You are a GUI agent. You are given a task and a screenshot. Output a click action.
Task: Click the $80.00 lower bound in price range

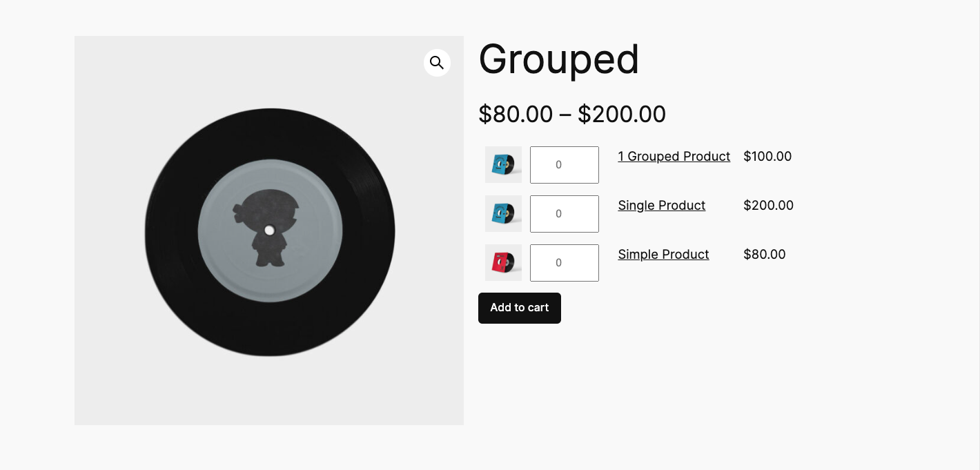coord(516,115)
